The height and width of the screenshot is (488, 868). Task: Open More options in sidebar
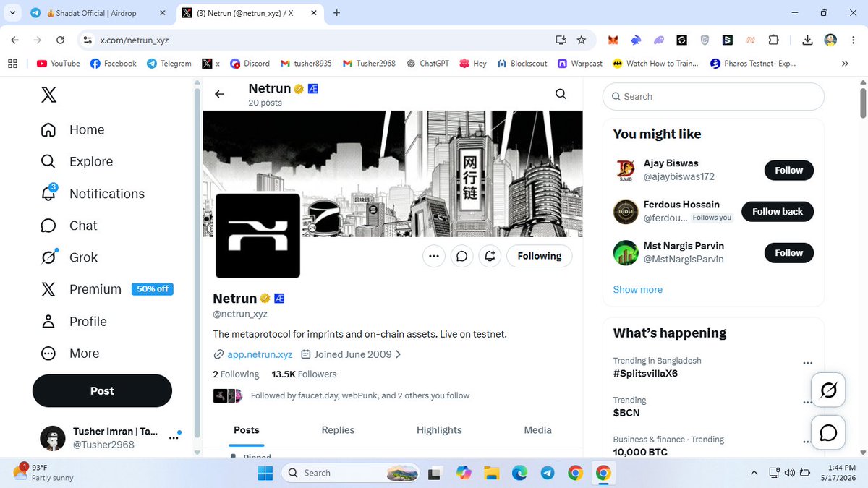(70, 353)
